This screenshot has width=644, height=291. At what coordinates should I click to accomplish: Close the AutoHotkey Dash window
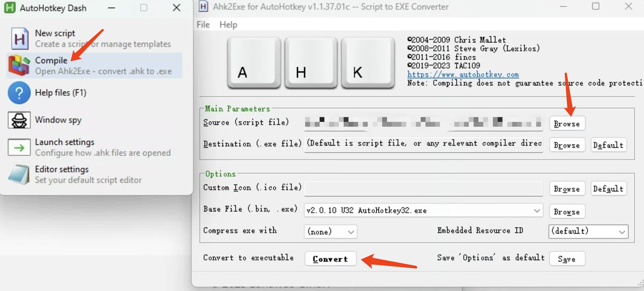point(176,8)
